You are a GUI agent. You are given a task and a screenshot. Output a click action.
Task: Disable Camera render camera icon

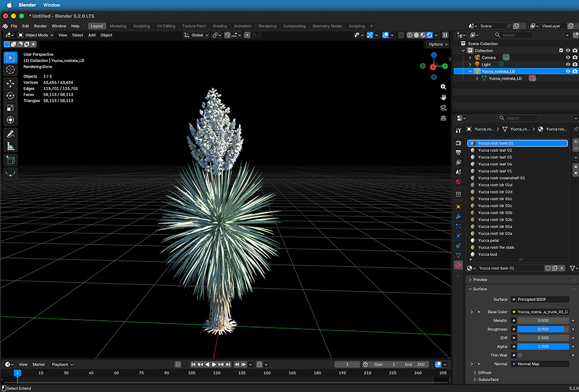(x=575, y=58)
